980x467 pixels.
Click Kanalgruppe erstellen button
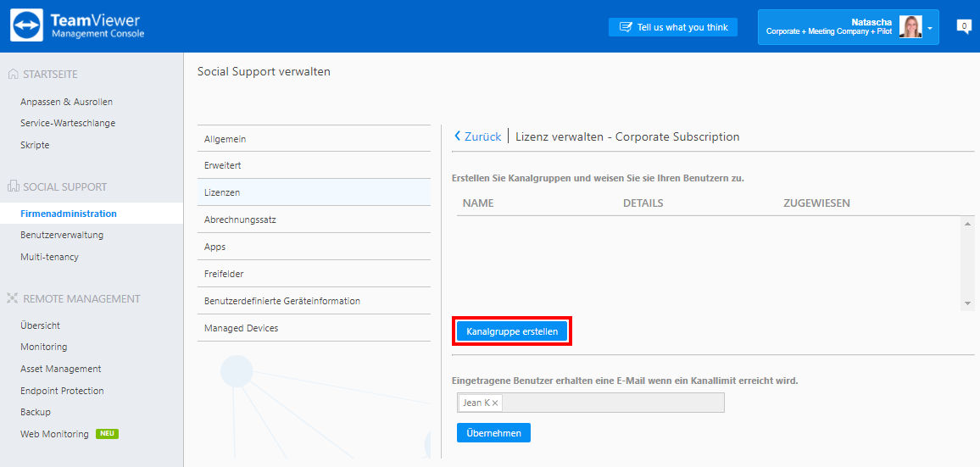click(512, 331)
